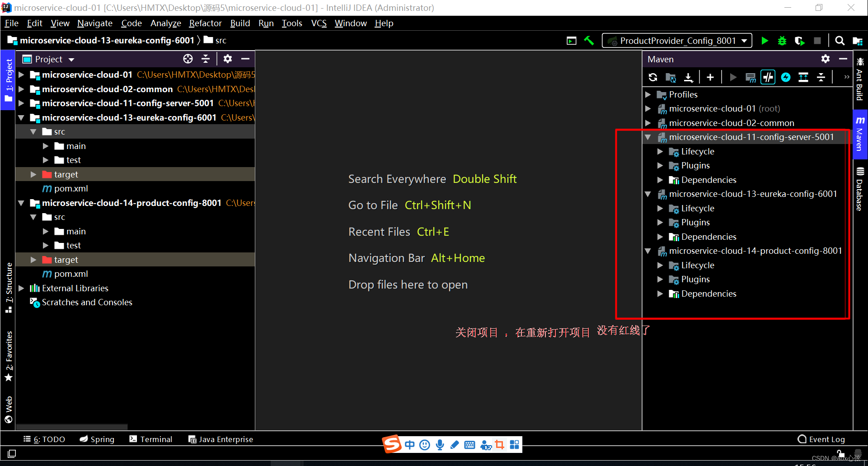The width and height of the screenshot is (868, 466).
Task: Show Maven dependencies diagram icon
Action: click(803, 77)
